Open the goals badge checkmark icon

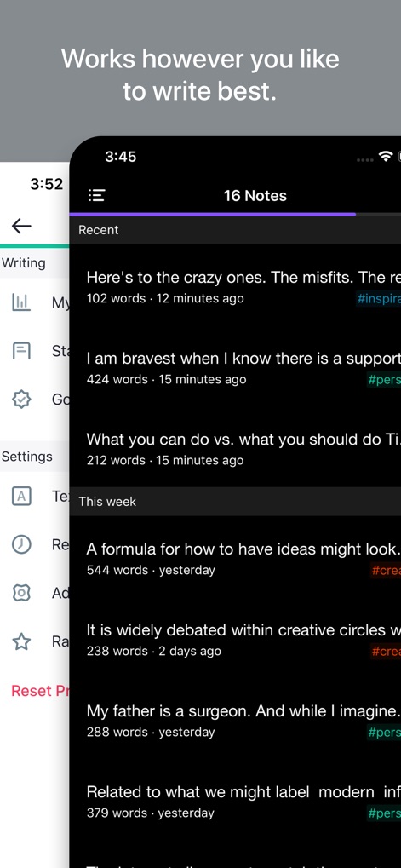pos(21,400)
